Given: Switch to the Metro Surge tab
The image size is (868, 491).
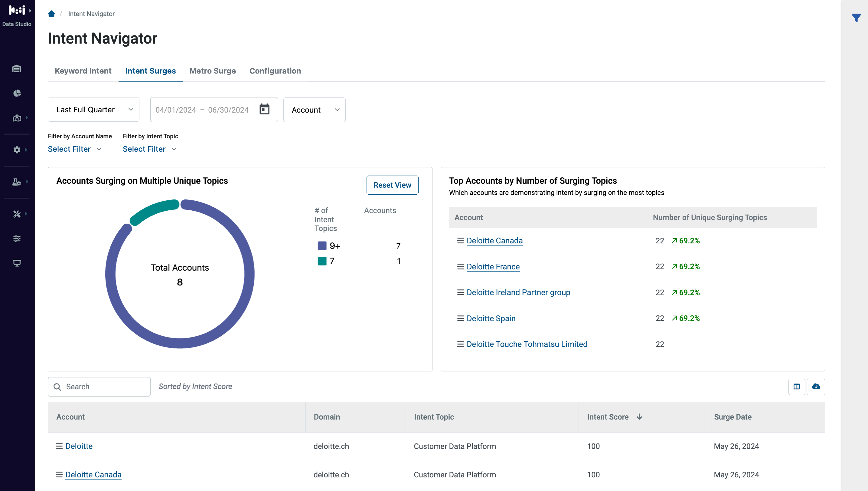Looking at the screenshot, I should [213, 71].
